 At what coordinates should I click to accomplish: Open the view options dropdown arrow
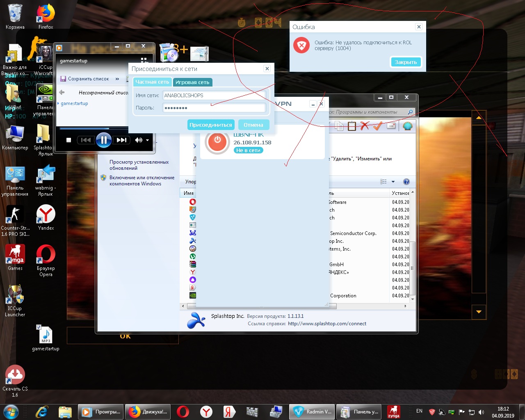pos(393,182)
